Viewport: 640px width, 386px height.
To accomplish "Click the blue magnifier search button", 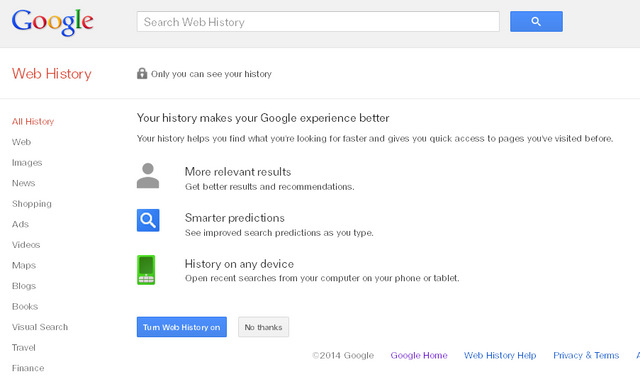I will click(x=536, y=21).
